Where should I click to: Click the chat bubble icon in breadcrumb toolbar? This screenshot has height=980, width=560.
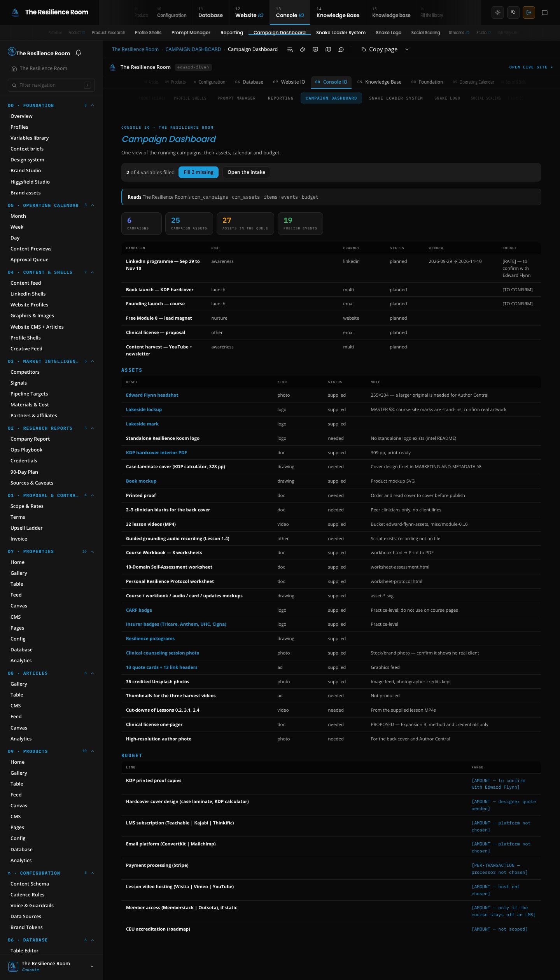tap(341, 49)
